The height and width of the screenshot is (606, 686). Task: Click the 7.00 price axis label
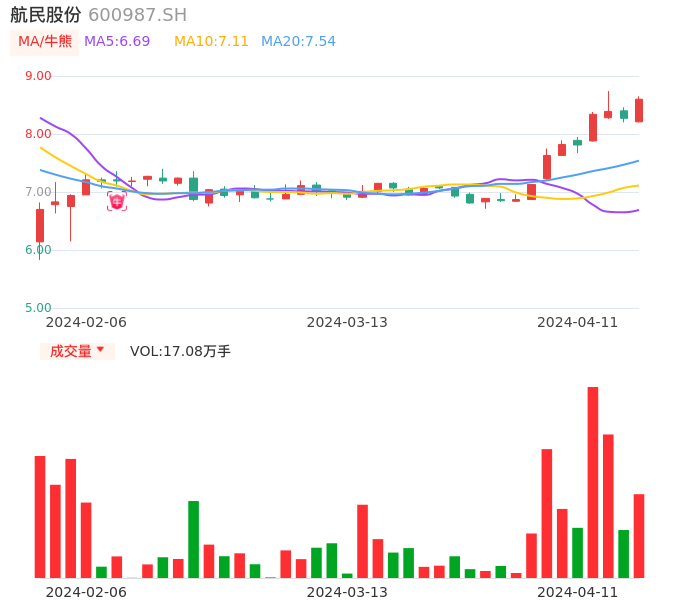[x=38, y=192]
